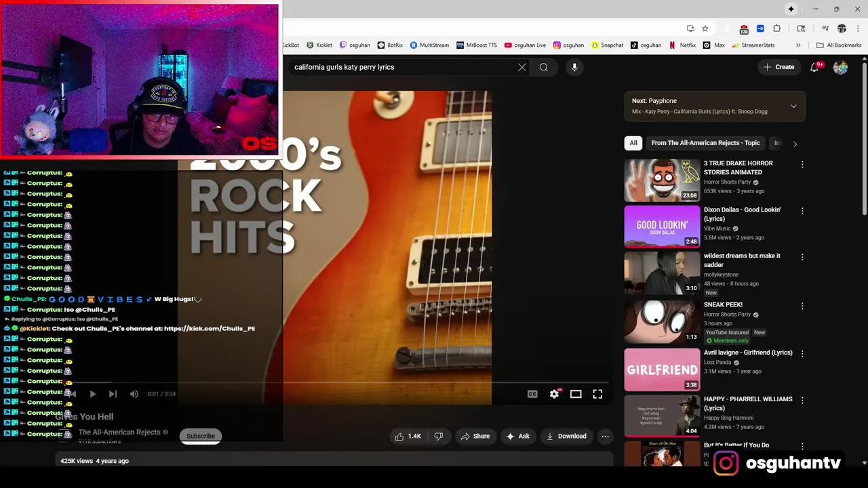Screen dimensions: 868x488
Task: Open the Netflix bookmark
Action: [683, 45]
